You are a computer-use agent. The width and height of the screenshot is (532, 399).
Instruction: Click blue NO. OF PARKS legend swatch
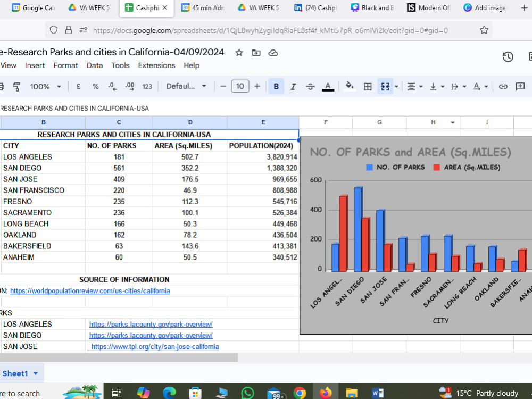point(370,167)
